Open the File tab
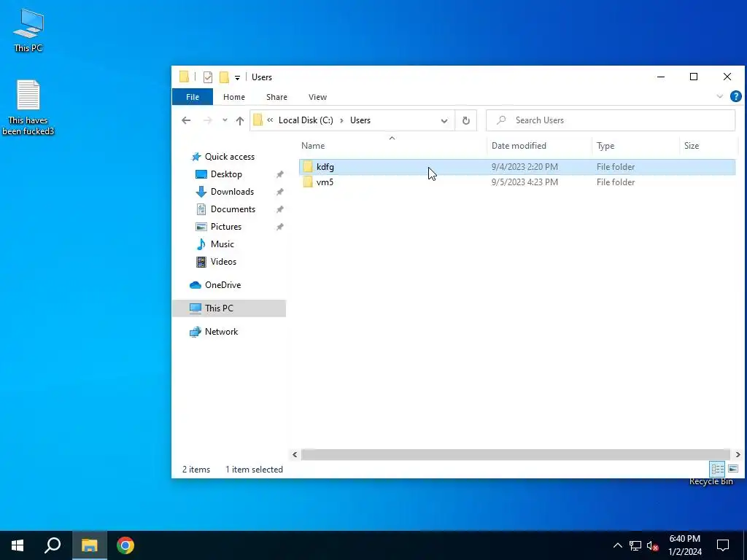The width and height of the screenshot is (747, 560). coord(193,97)
